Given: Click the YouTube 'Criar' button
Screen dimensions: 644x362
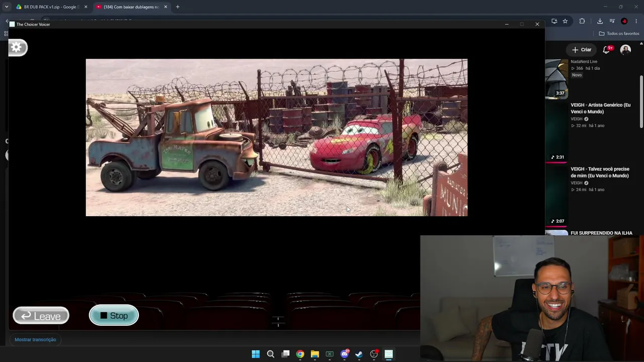Looking at the screenshot, I should pos(582,50).
